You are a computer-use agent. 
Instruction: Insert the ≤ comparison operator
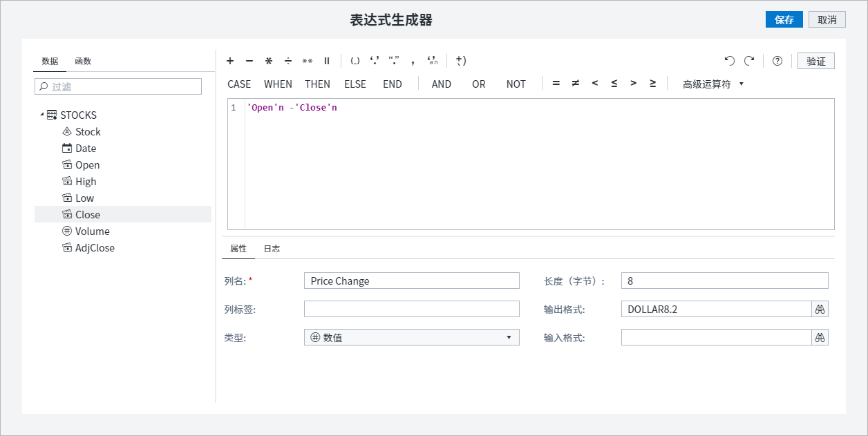click(x=614, y=83)
